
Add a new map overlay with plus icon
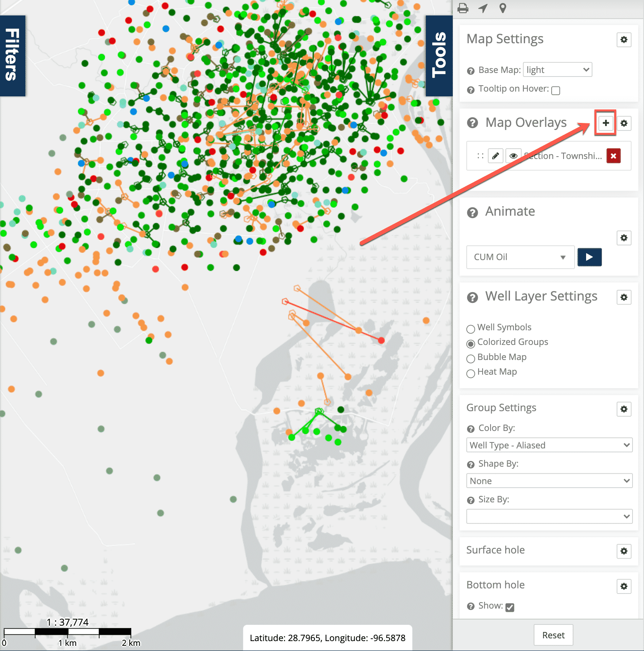click(x=605, y=123)
